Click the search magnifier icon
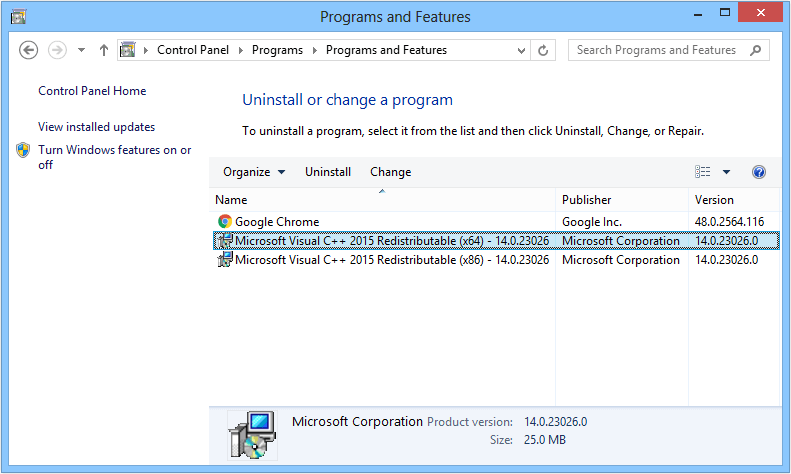 pyautogui.click(x=755, y=50)
